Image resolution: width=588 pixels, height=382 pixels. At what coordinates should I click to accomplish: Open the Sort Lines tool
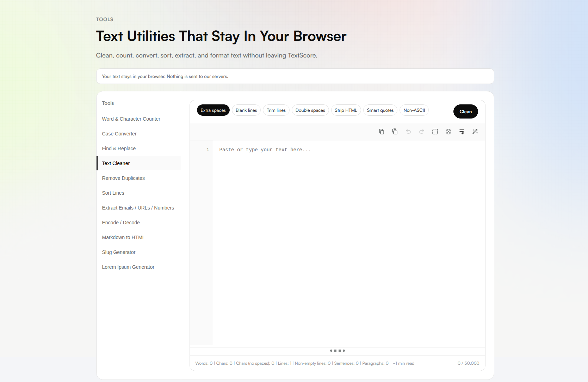pyautogui.click(x=138, y=193)
